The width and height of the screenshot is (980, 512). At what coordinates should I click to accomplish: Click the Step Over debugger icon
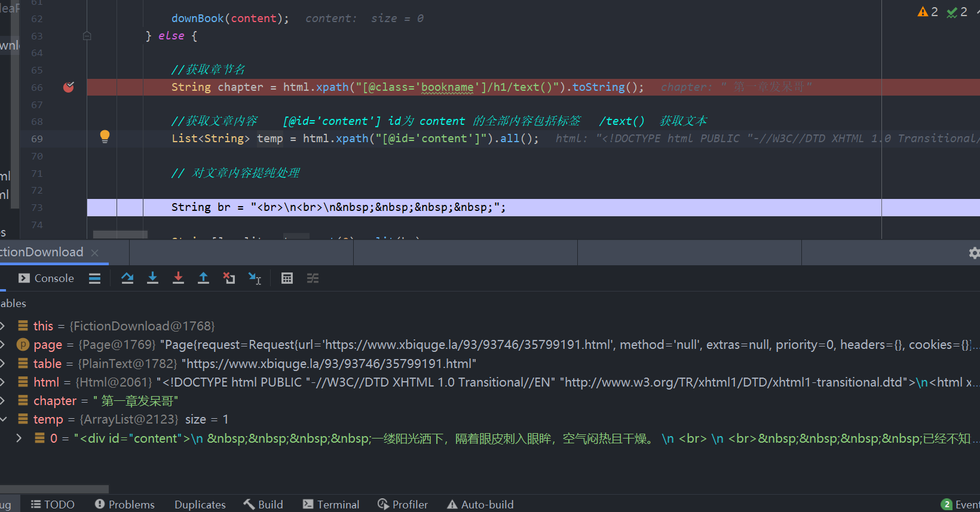point(127,278)
